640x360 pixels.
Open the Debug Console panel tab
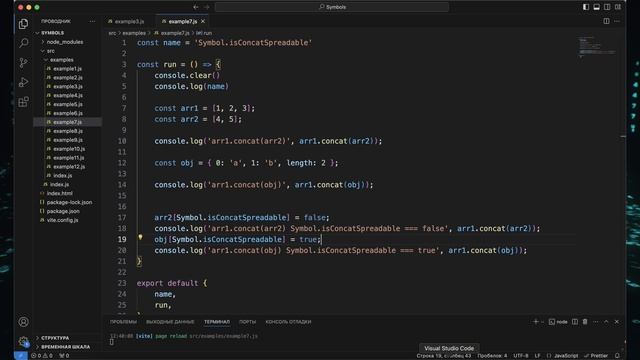pyautogui.click(x=288, y=322)
